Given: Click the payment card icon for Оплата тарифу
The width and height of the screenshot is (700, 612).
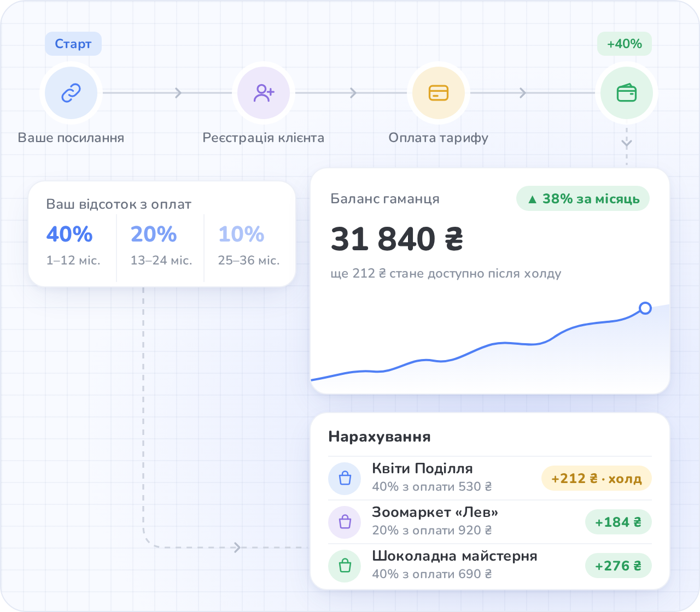Looking at the screenshot, I should [x=439, y=93].
